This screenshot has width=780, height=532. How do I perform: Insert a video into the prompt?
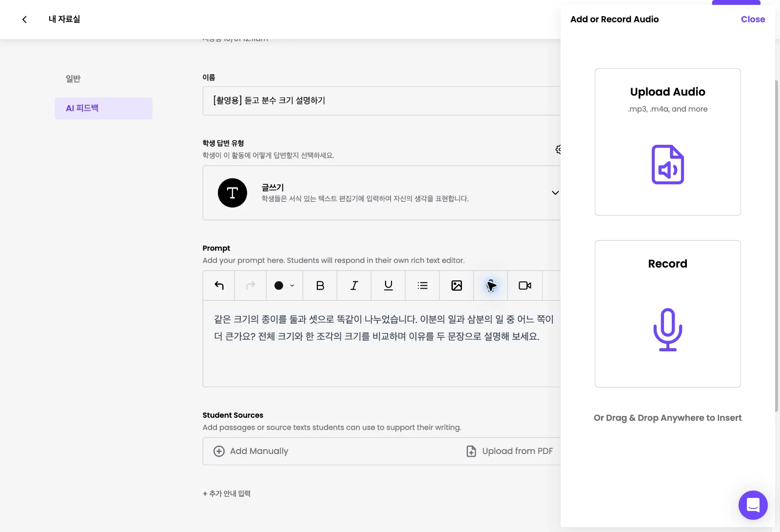(525, 285)
